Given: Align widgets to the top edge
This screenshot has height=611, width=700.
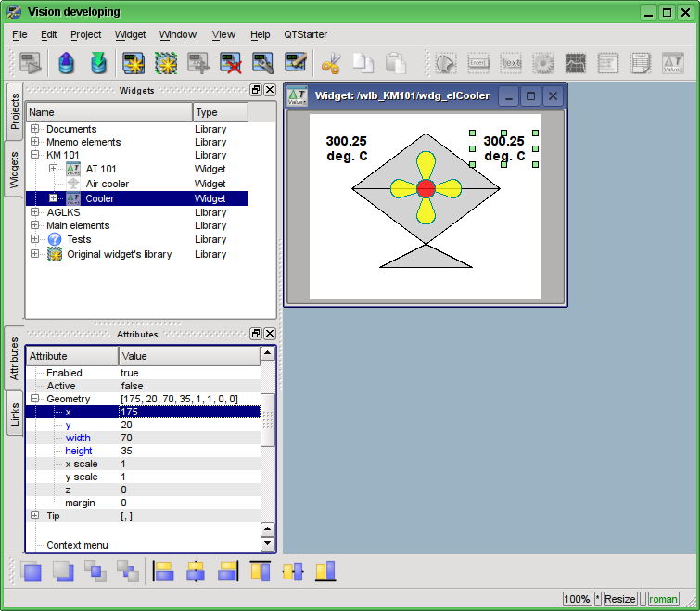Looking at the screenshot, I should (261, 571).
